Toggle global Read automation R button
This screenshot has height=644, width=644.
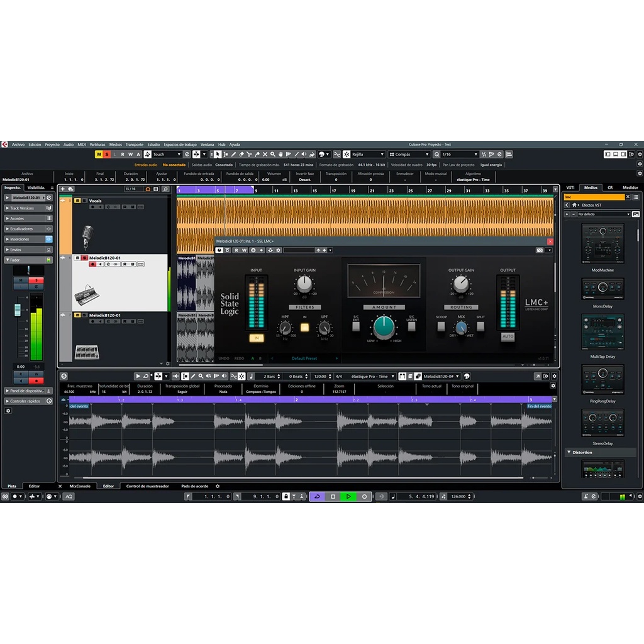point(123,155)
